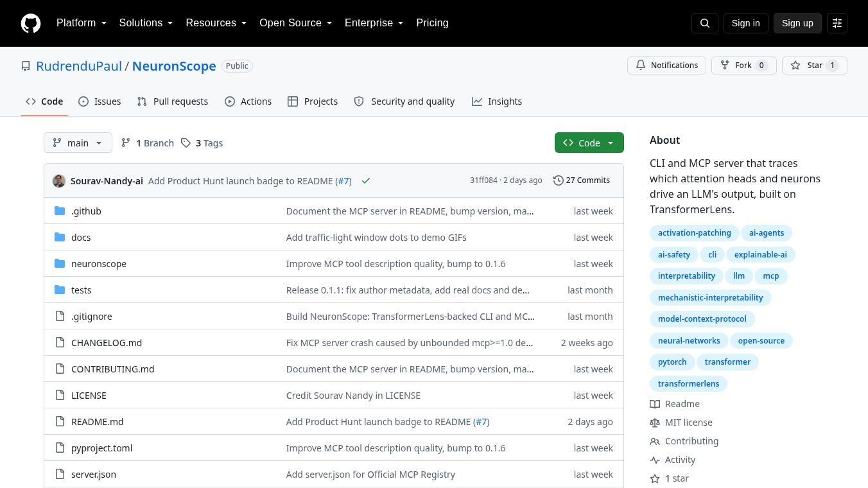Switch to the Pull requests tab
The width and height of the screenshot is (868, 488).
[173, 101]
